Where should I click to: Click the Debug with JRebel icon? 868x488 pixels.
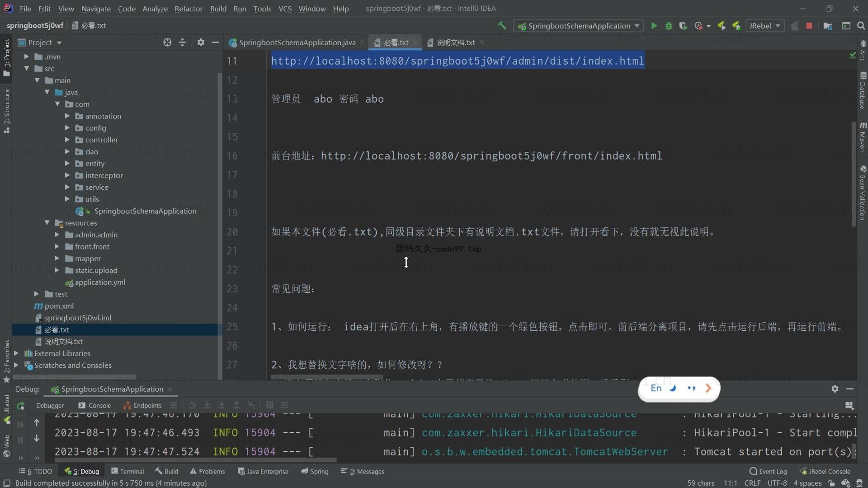pyautogui.click(x=736, y=26)
